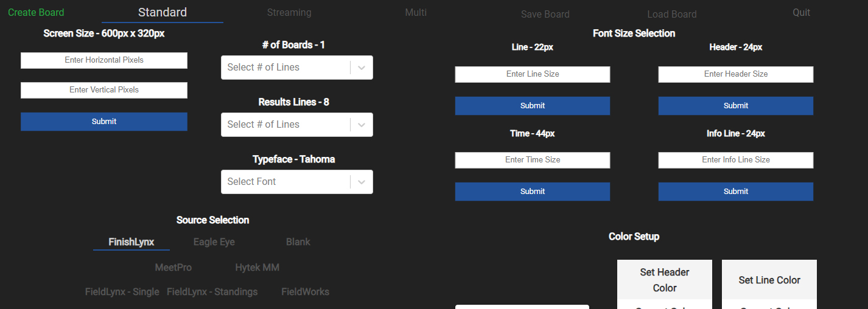Click Load Board in the top menu
868x309 pixels.
point(672,14)
